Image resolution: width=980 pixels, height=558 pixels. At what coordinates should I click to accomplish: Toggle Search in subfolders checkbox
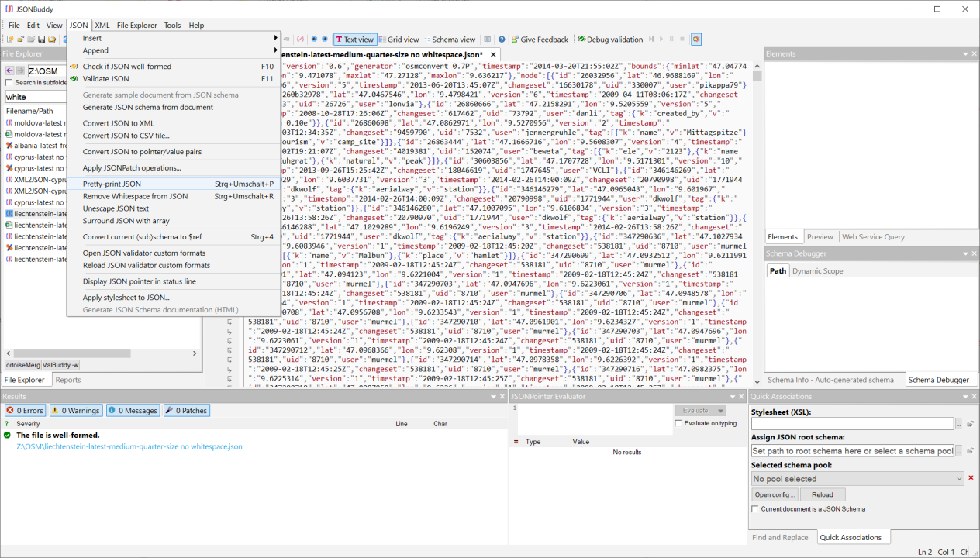[x=9, y=83]
